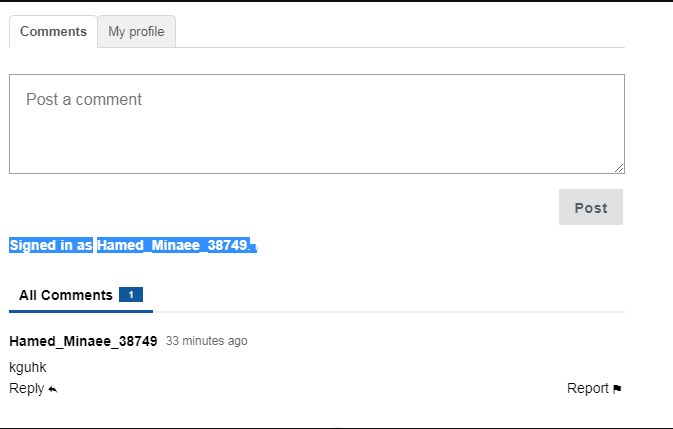This screenshot has height=429, width=673.
Task: Click the blue underline below All Comments
Action: click(81, 311)
